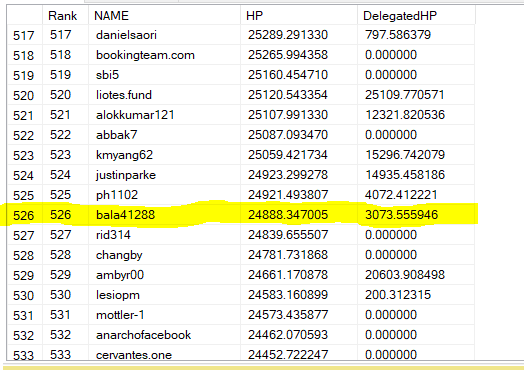Select DelegatedHP value 15296.742079

point(416,155)
